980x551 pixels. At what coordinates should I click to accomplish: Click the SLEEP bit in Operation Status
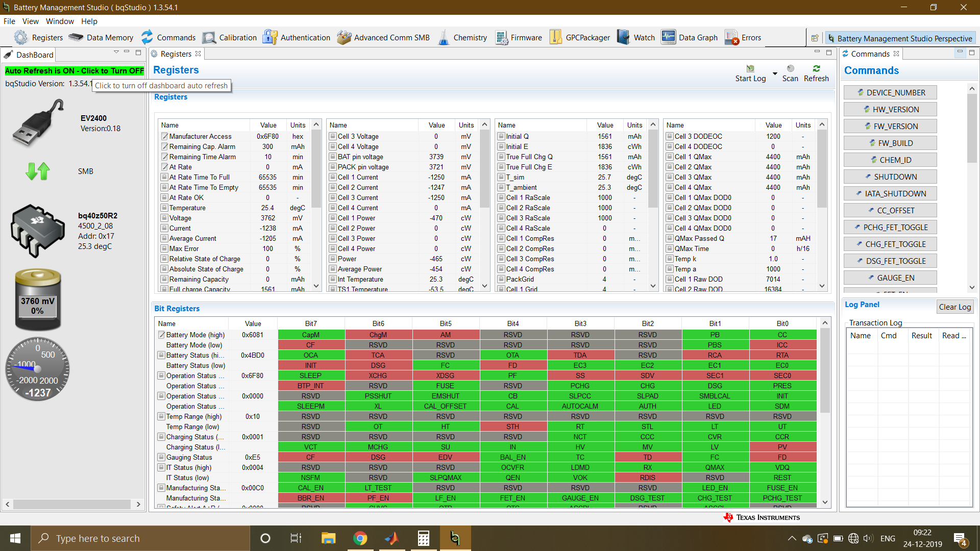[310, 375]
